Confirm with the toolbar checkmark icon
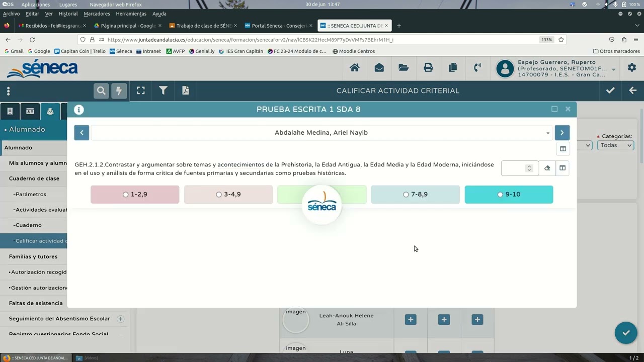Viewport: 644px width, 362px height. click(x=610, y=90)
